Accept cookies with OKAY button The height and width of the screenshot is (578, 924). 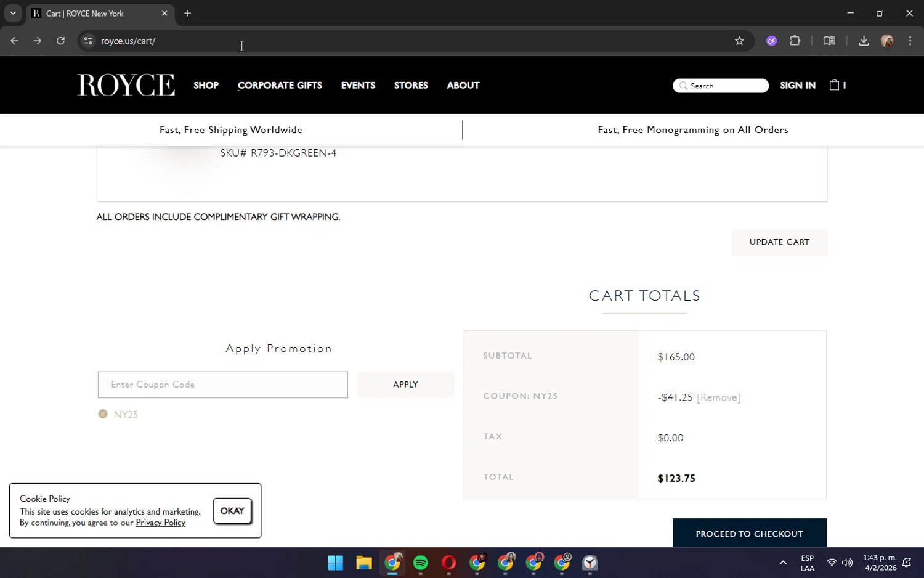click(x=232, y=511)
